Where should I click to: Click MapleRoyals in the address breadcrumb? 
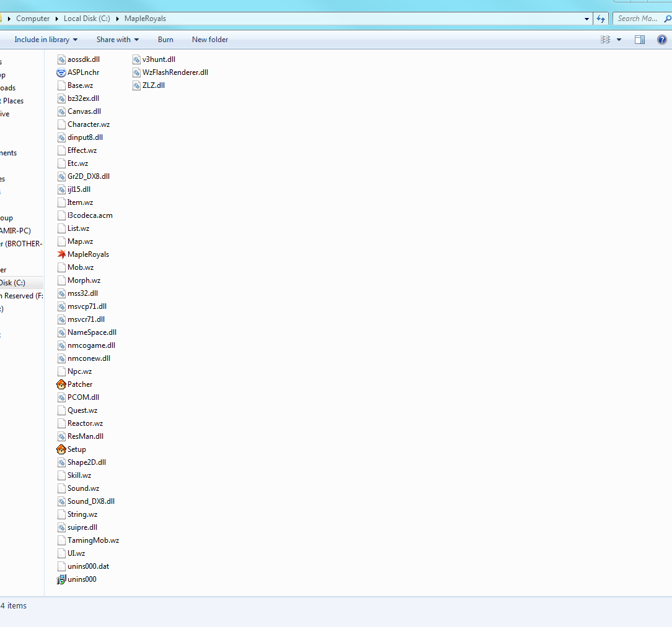(145, 19)
